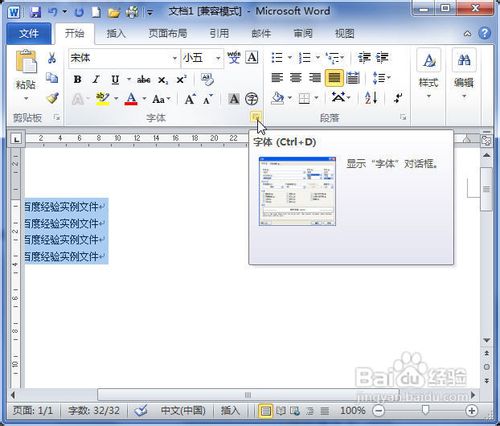Toggle Italic formatting
The width and height of the screenshot is (500, 426).
[96, 80]
